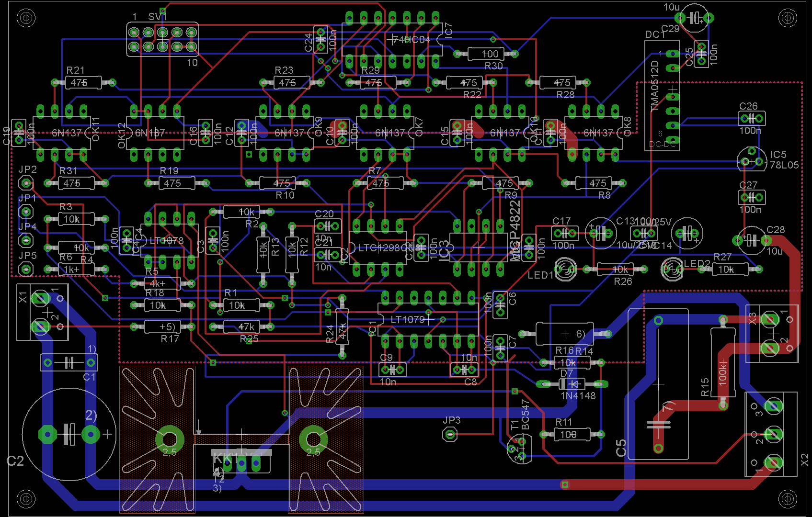Click jumper JP3 pad
The height and width of the screenshot is (517, 812).
tap(450, 435)
